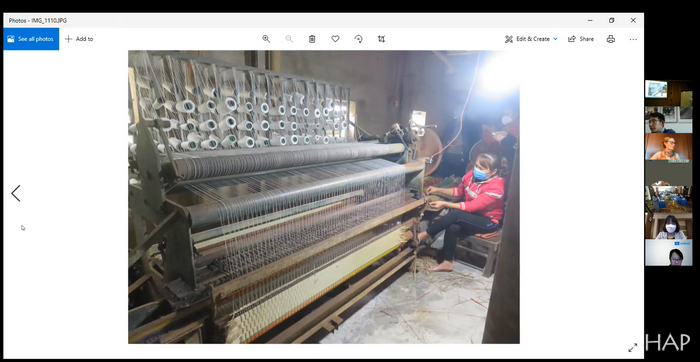Click the zoom out magnifier icon
This screenshot has width=700, height=362.
point(289,39)
